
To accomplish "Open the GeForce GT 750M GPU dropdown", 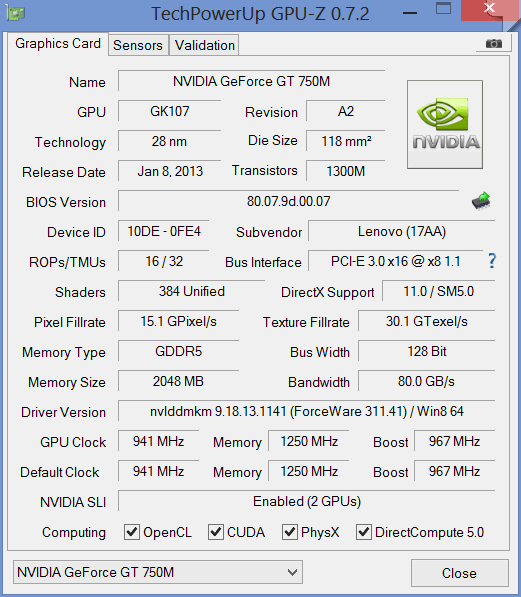I will (158, 572).
